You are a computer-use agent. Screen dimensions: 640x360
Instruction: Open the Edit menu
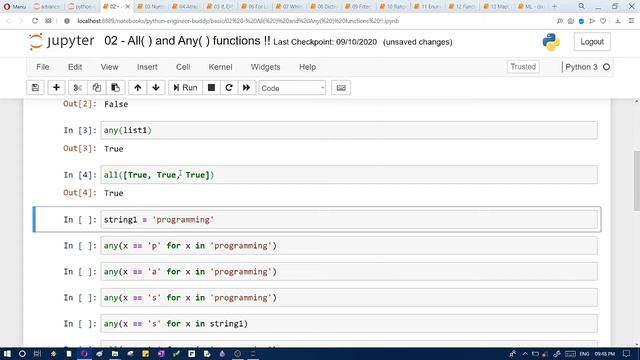[75, 67]
